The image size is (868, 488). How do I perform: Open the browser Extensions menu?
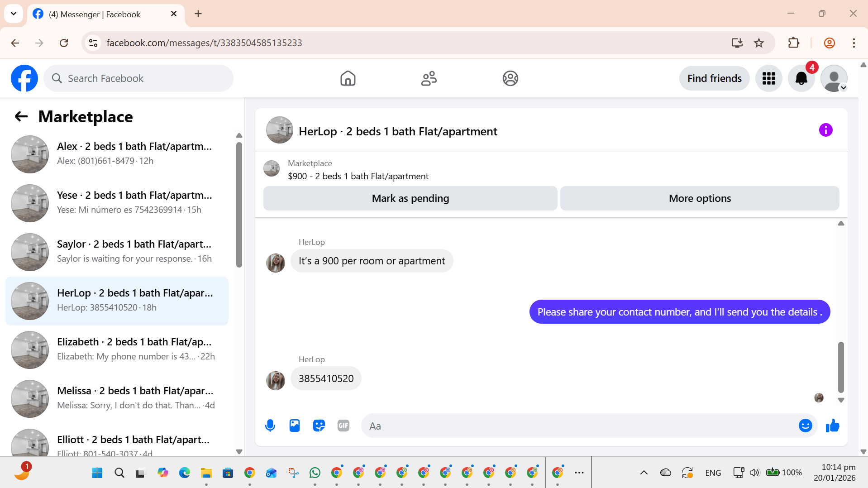coord(793,43)
